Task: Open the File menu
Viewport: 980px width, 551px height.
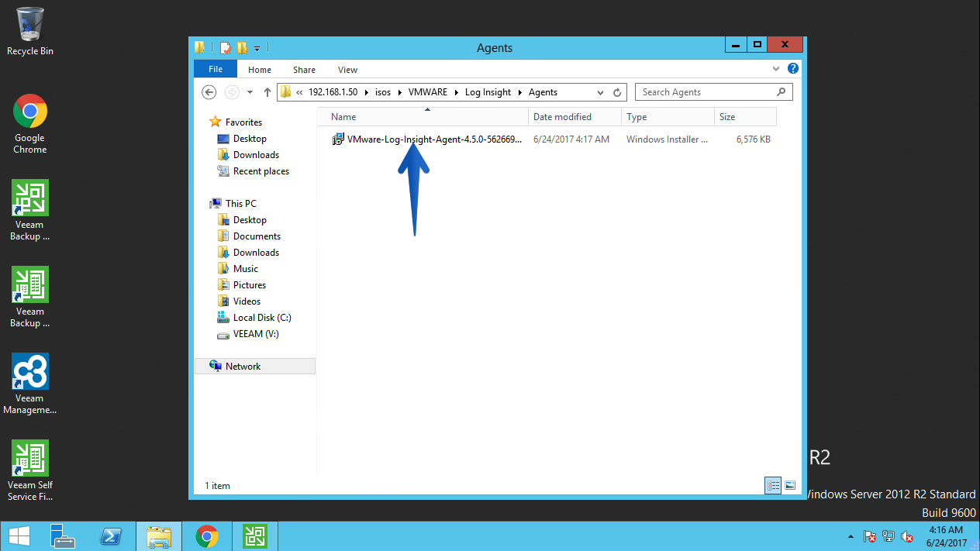Action: (x=216, y=69)
